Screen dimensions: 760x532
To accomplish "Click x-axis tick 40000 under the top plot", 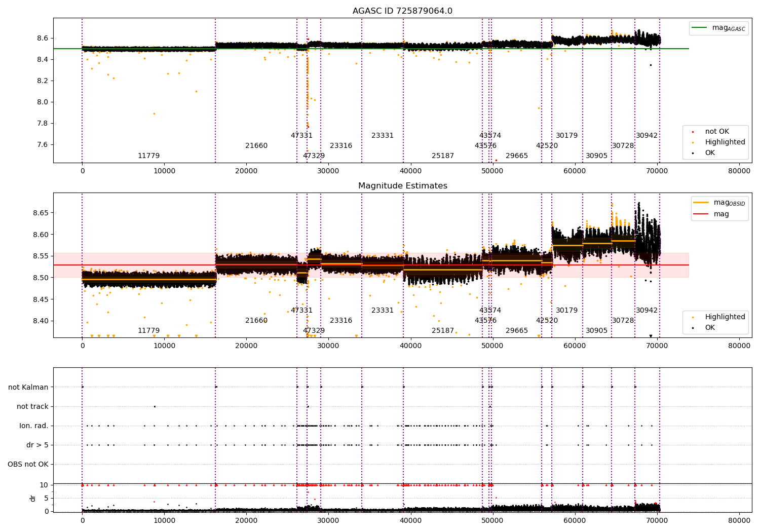I will click(410, 171).
